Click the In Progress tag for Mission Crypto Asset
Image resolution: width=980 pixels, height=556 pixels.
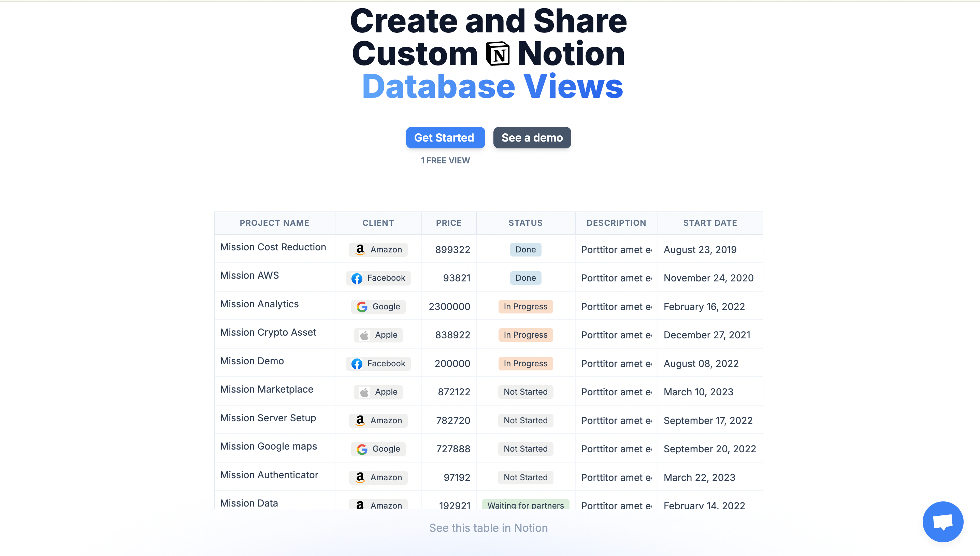pos(525,335)
